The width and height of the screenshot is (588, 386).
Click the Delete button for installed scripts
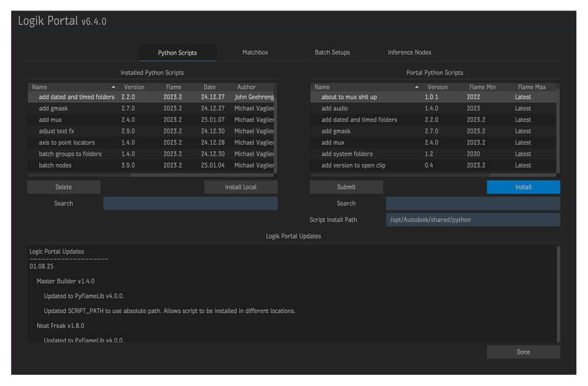pos(64,187)
